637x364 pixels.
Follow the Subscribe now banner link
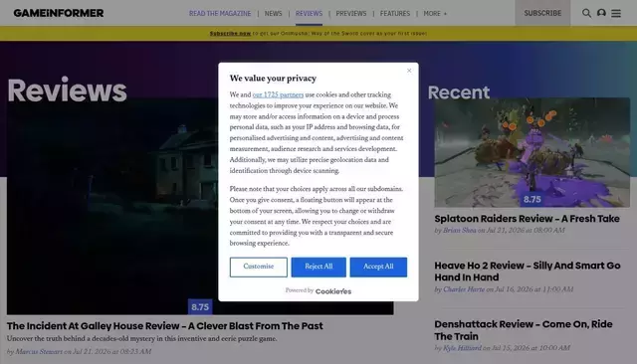[230, 33]
